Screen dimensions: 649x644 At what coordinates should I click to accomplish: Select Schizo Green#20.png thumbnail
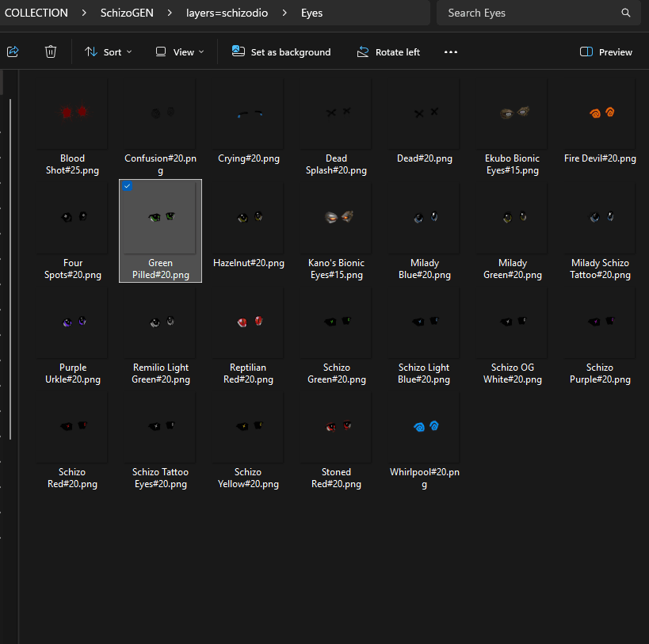point(336,322)
